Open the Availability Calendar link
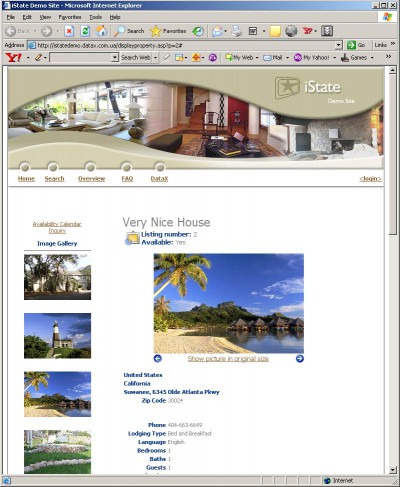The image size is (400, 487). [x=57, y=224]
